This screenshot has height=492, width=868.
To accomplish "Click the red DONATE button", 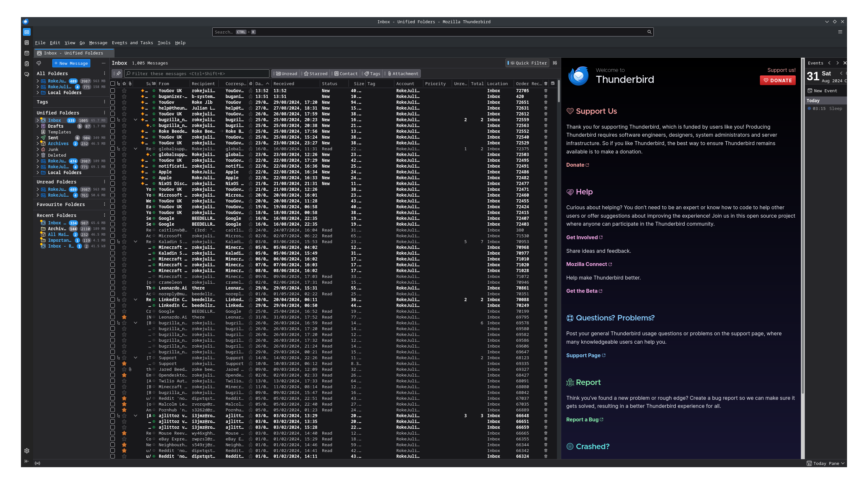I will pos(777,80).
